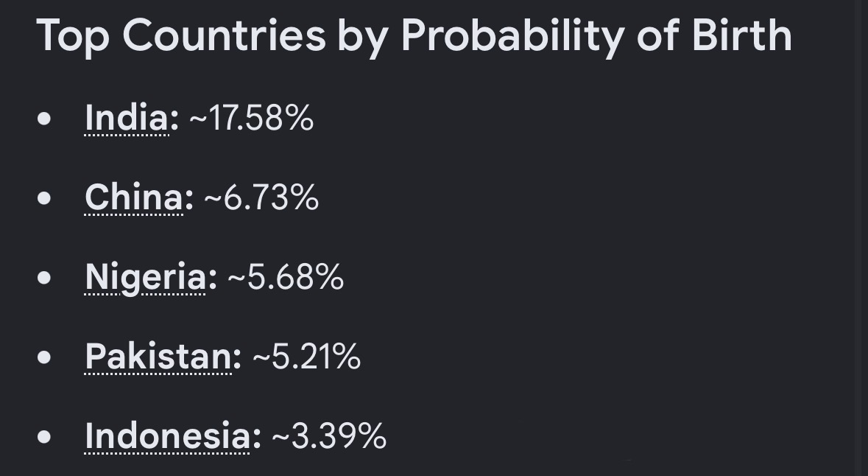Click the vertical scrollbar track at right edge
This screenshot has width=868, height=476.
(x=861, y=238)
